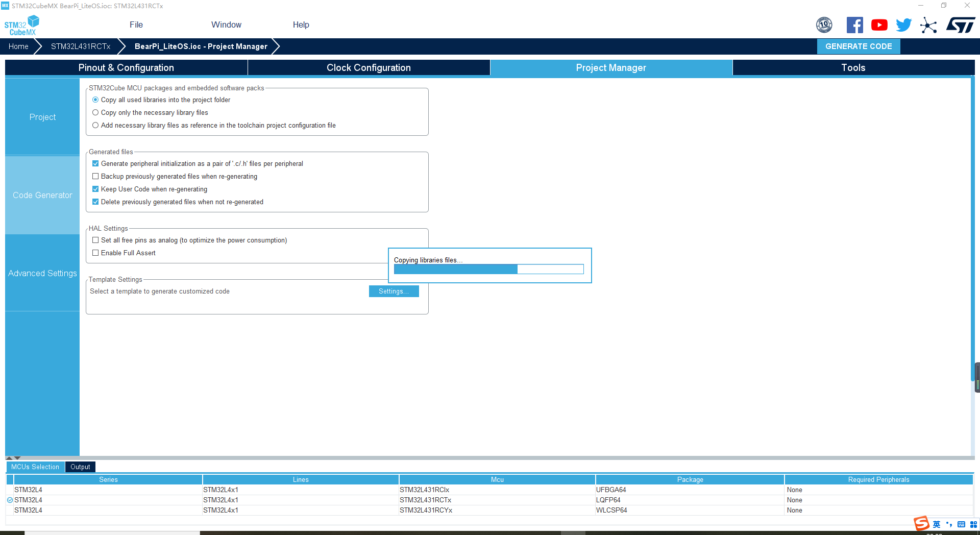Open the Facebook page icon
Image resolution: width=980 pixels, height=535 pixels.
point(855,25)
